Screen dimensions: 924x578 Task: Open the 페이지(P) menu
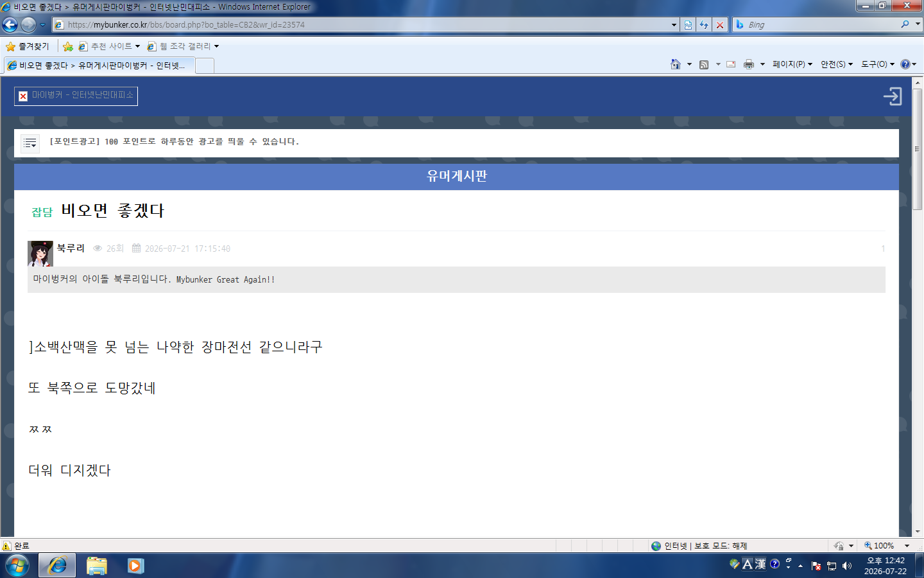[x=792, y=64]
